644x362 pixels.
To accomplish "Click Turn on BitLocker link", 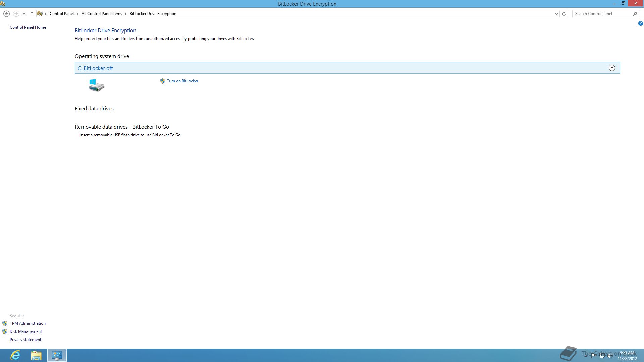I will pyautogui.click(x=182, y=81).
